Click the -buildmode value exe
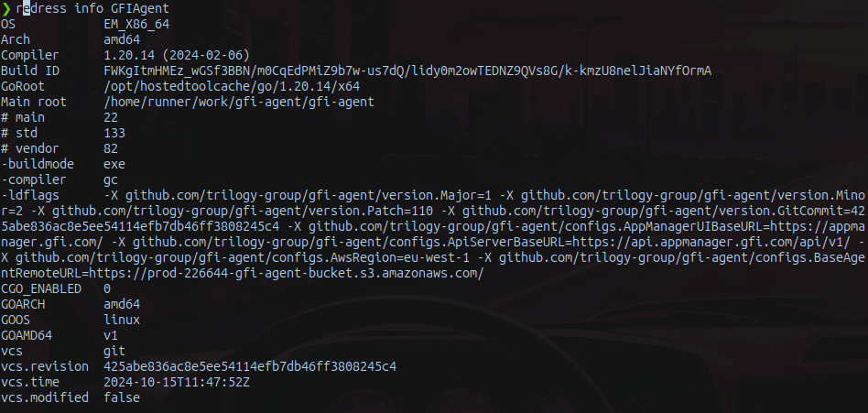868x413 pixels. coord(114,165)
